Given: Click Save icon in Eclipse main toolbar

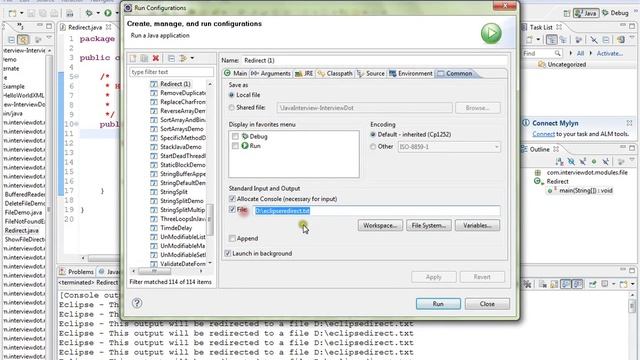Looking at the screenshot, I should coord(31,13).
